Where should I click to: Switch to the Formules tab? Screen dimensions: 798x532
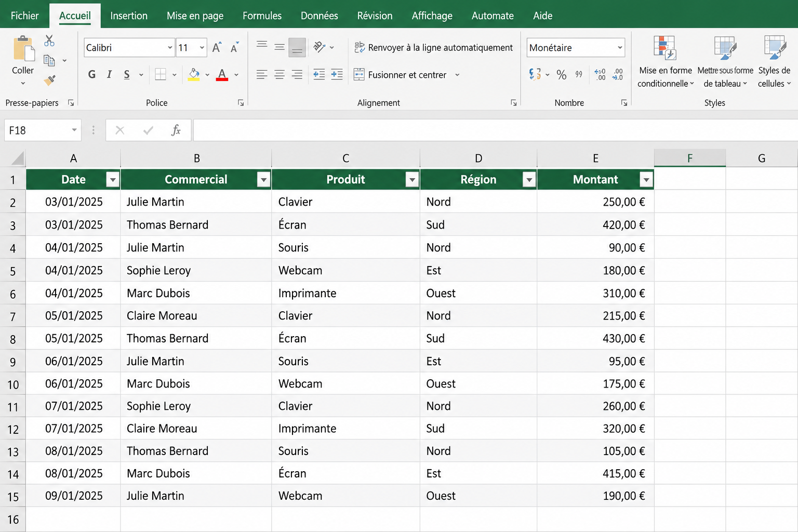click(x=262, y=16)
